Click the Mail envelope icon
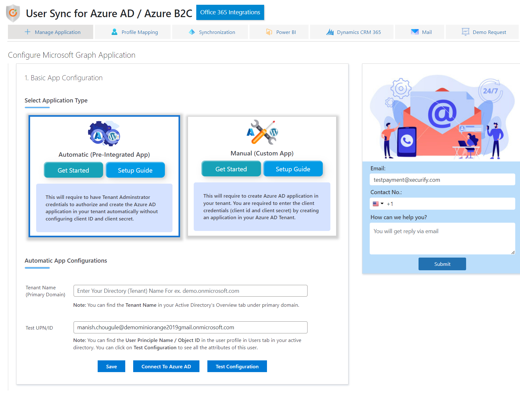The width and height of the screenshot is (520, 420). tap(415, 32)
